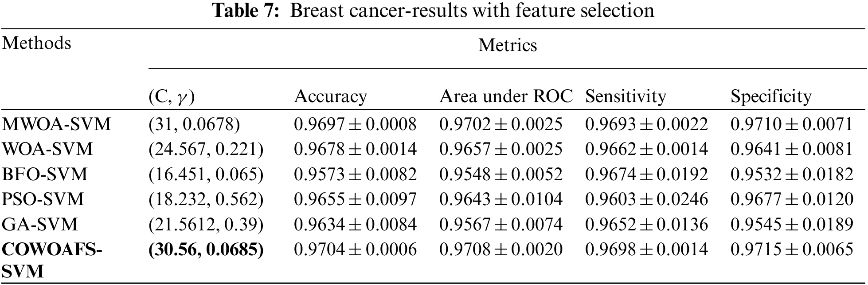Select the Specificity column header

pos(771,97)
